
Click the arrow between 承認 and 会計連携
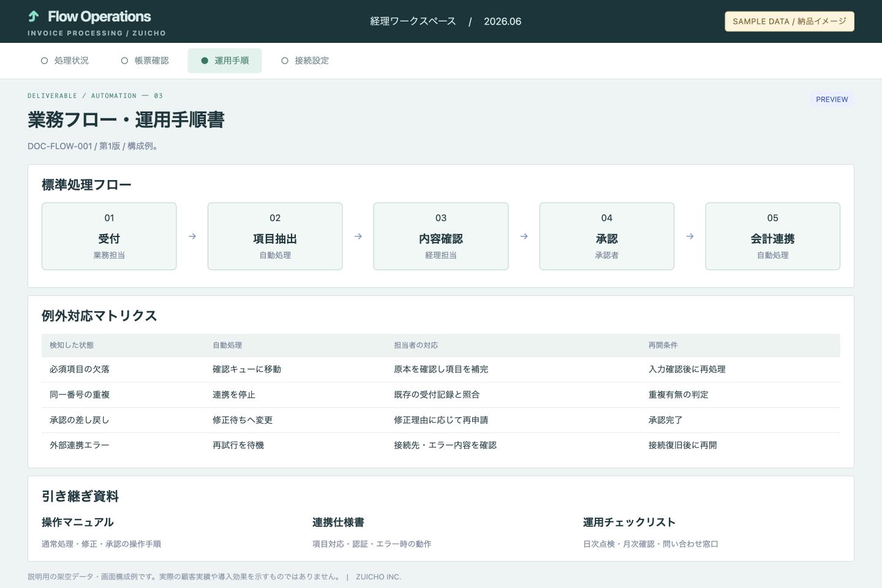click(x=690, y=236)
